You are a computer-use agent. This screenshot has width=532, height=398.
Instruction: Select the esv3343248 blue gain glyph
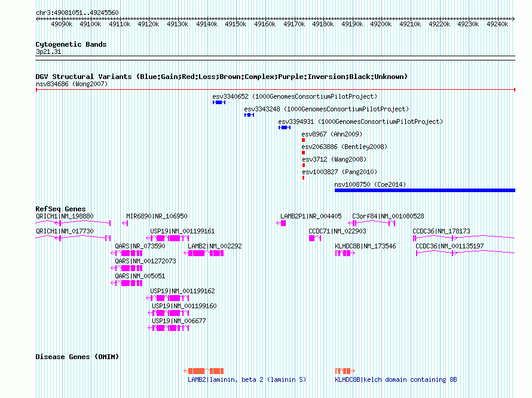(x=249, y=115)
